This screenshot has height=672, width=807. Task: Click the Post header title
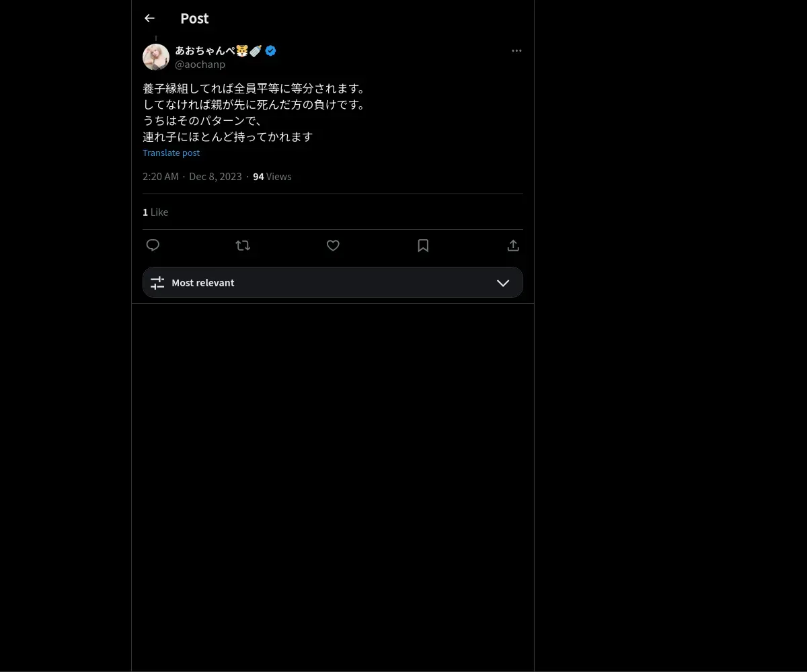[x=194, y=19]
